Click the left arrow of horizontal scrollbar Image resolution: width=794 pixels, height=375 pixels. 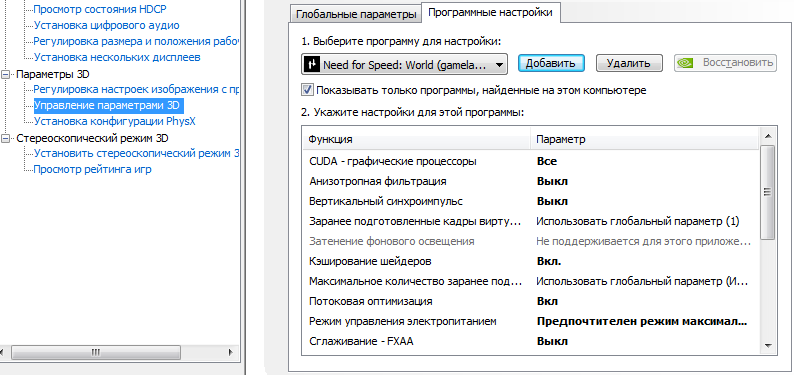pos(2,352)
